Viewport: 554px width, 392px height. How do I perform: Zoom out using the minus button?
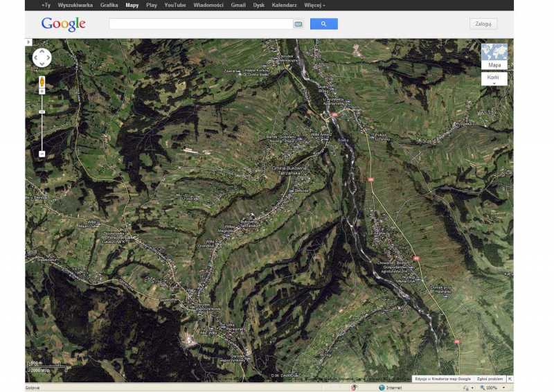pos(42,154)
